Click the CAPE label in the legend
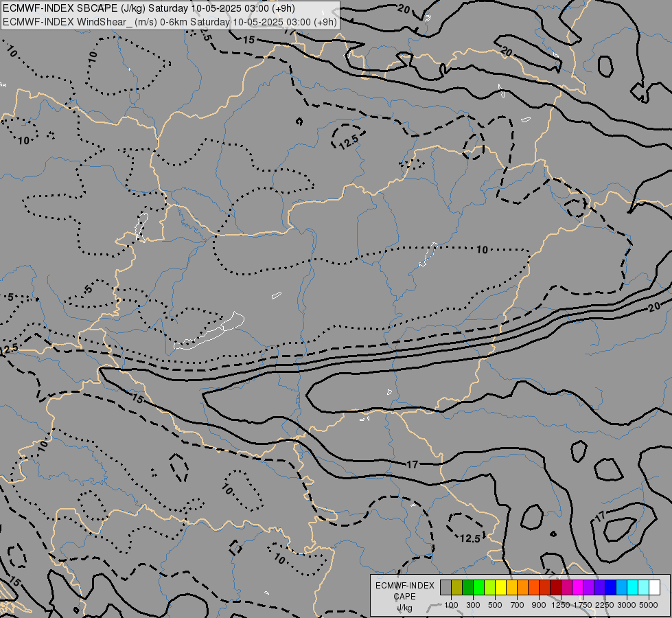The image size is (672, 618). (x=404, y=597)
